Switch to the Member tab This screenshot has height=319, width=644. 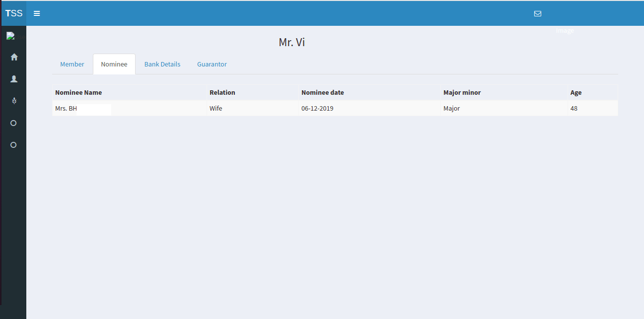(72, 64)
